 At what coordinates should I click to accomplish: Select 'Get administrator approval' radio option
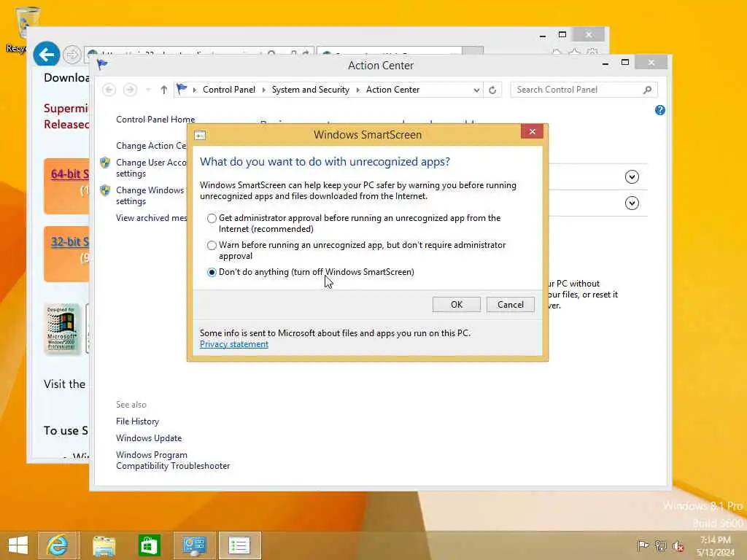click(212, 218)
